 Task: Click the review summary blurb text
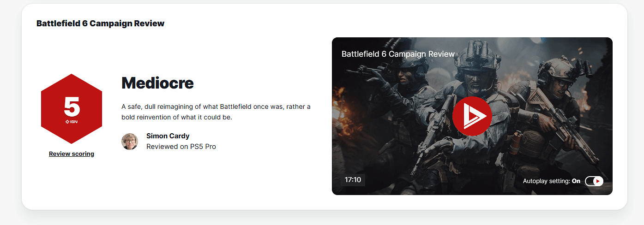pyautogui.click(x=216, y=112)
